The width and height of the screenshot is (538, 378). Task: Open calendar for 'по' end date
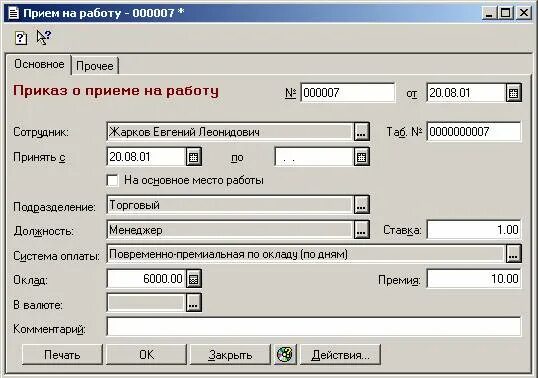tap(362, 157)
